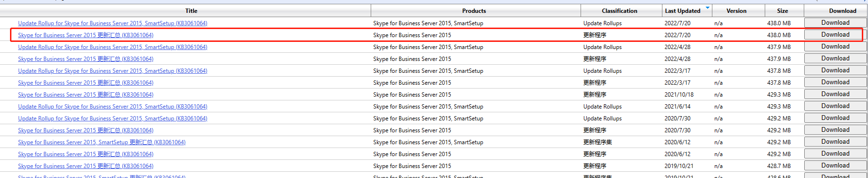
Task: Click the 2022/7/20 date in the 更新程序 row
Action: pyautogui.click(x=678, y=35)
